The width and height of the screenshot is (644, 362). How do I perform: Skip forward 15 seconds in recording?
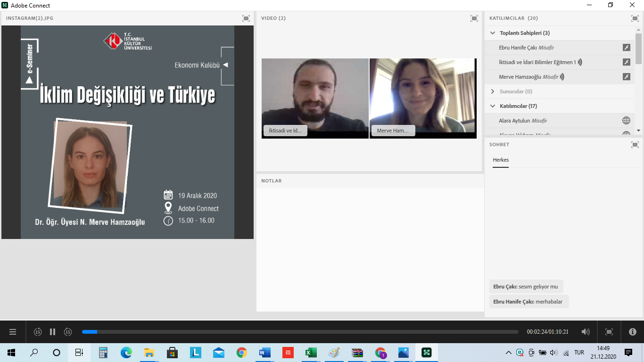68,332
